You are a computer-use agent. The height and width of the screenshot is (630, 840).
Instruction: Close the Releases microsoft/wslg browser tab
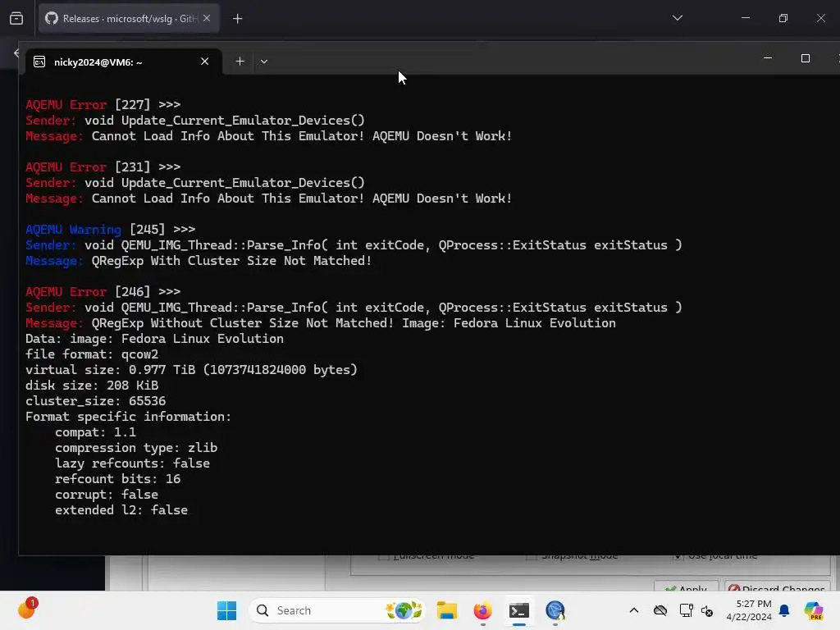[x=207, y=18]
